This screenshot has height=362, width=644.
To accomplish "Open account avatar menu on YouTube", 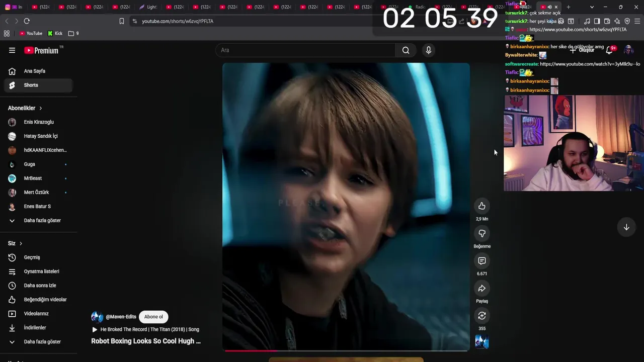I will tap(628, 50).
